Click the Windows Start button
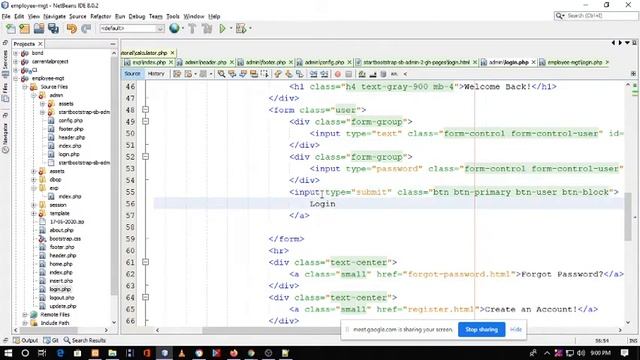 (x=8, y=353)
